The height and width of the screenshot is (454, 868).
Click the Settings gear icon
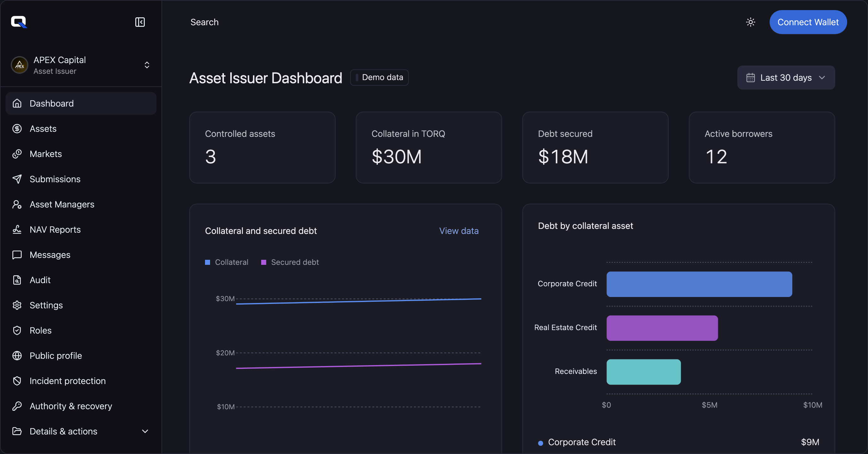coord(17,306)
